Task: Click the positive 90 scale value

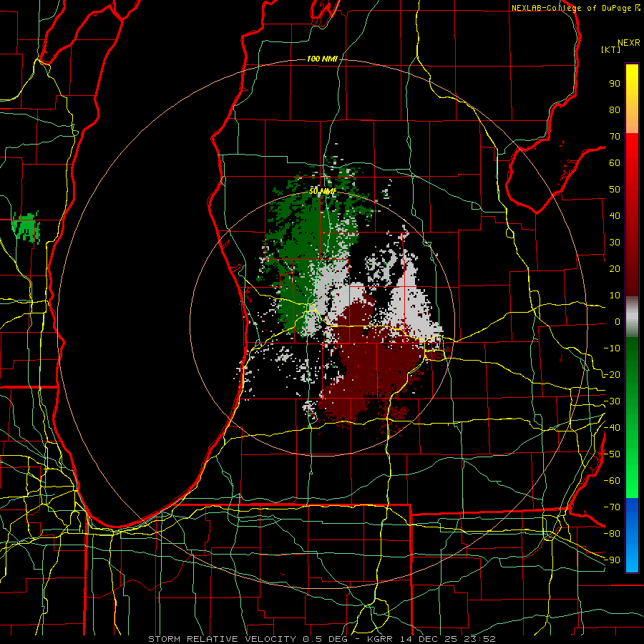Action: [x=615, y=84]
